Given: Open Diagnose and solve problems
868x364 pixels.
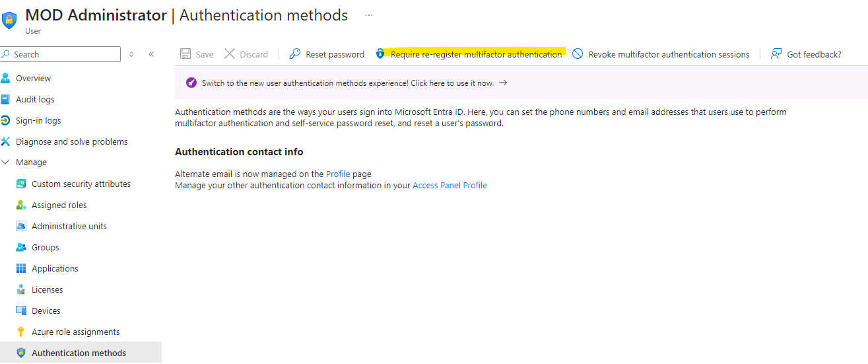Looking at the screenshot, I should 72,141.
